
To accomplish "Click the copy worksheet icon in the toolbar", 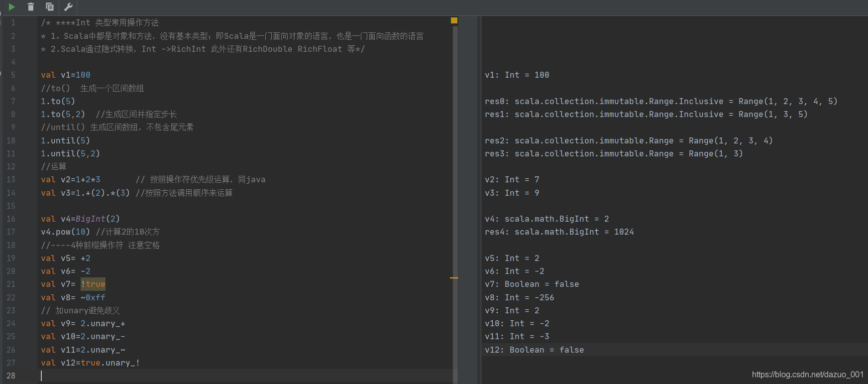I will (x=50, y=7).
